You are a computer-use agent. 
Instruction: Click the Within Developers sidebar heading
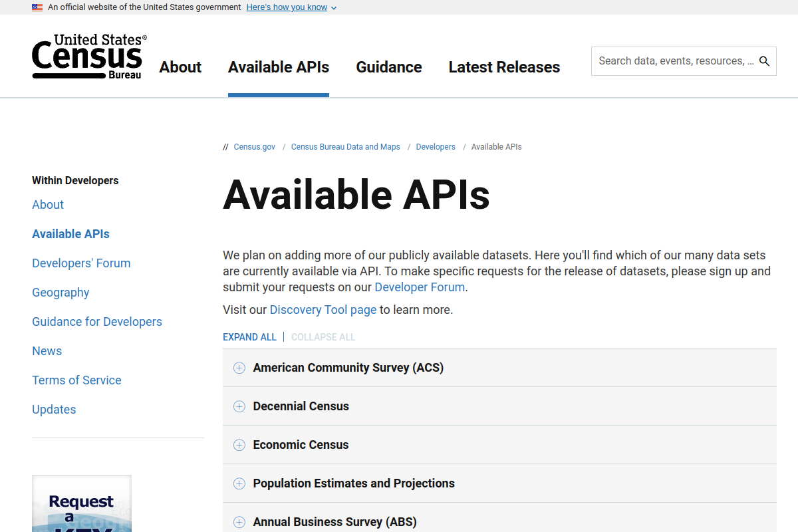75,181
